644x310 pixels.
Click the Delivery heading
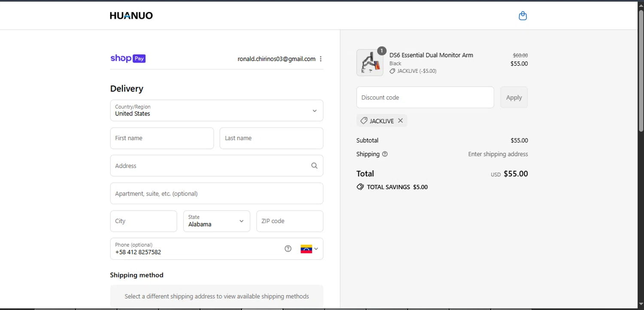[127, 89]
